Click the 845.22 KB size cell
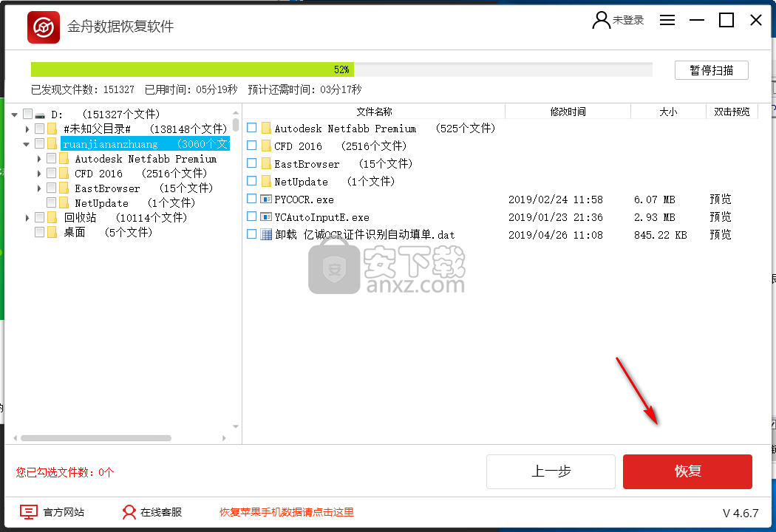The height and width of the screenshot is (532, 776). coord(660,235)
